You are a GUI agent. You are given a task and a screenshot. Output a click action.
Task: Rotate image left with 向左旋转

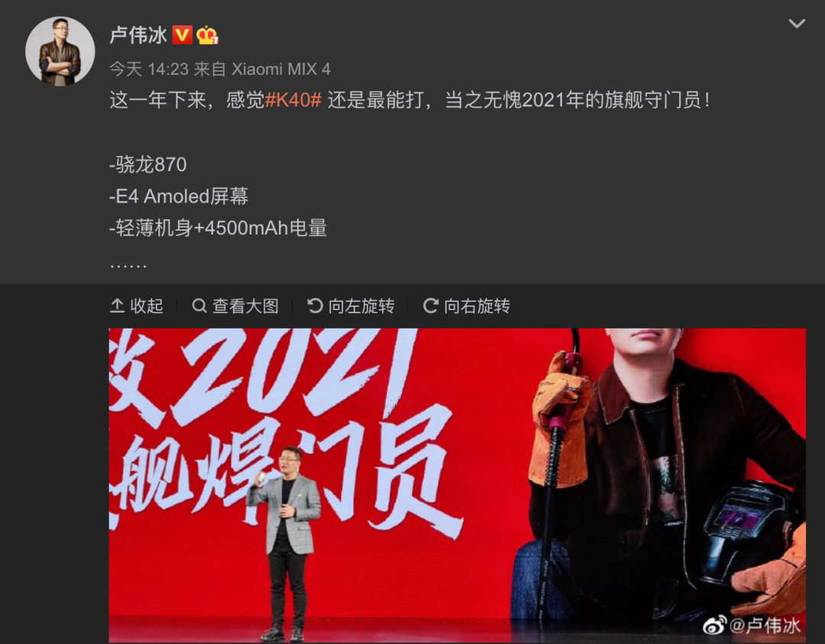click(351, 306)
